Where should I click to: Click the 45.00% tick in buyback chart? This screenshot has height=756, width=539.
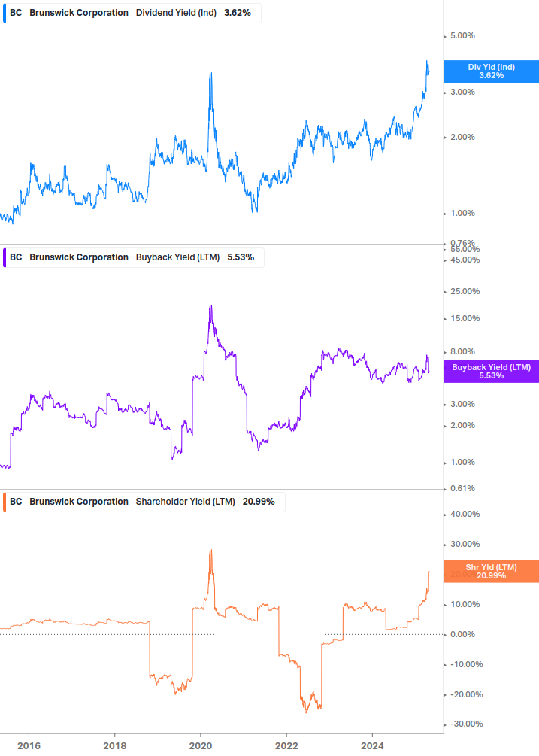pos(465,260)
